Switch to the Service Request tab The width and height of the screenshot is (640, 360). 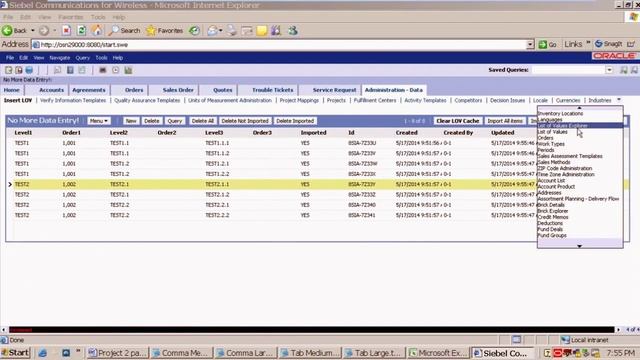coord(334,90)
